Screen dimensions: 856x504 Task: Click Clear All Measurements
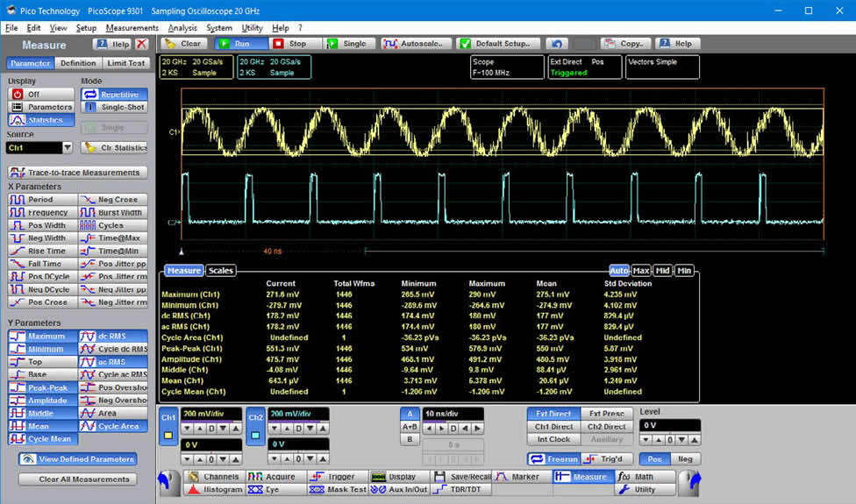(x=77, y=479)
